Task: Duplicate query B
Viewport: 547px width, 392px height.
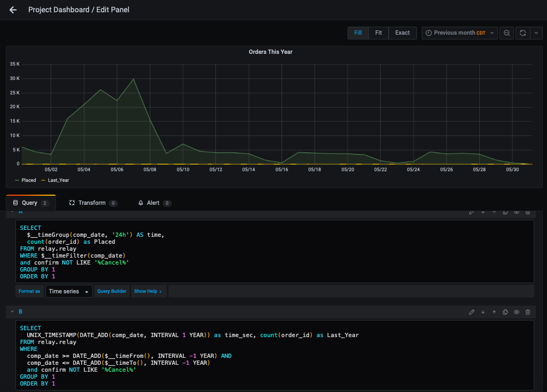Action: click(505, 312)
